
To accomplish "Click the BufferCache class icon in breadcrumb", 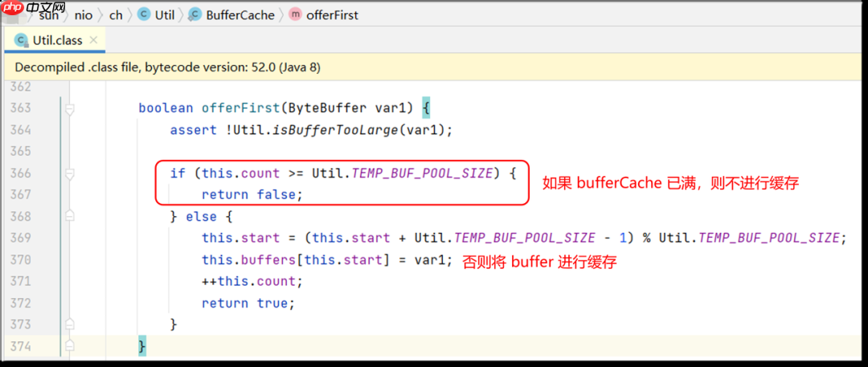I will coord(194,15).
